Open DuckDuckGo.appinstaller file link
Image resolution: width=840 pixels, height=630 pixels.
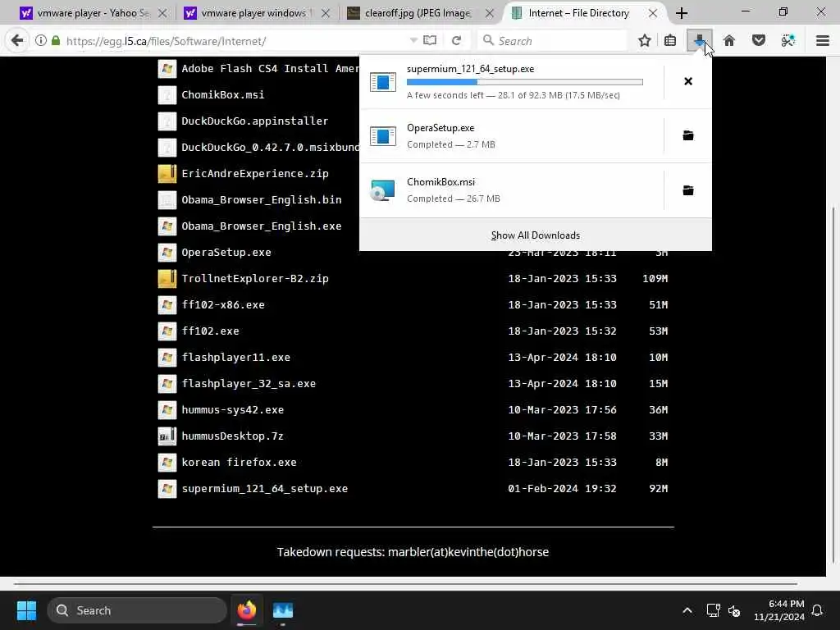(255, 121)
